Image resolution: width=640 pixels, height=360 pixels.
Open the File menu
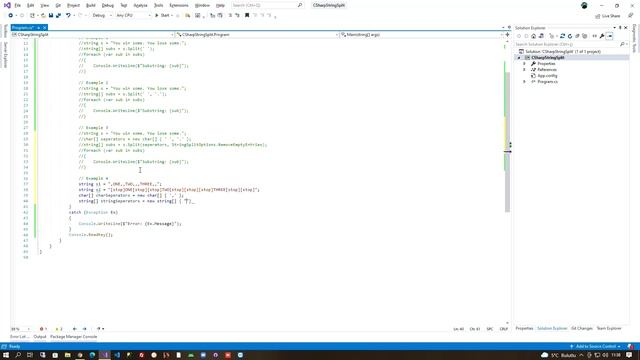click(18, 5)
